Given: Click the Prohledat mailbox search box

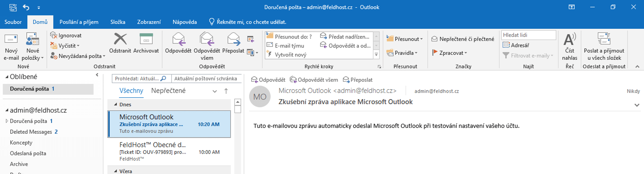Looking at the screenshot, I should (142, 79).
